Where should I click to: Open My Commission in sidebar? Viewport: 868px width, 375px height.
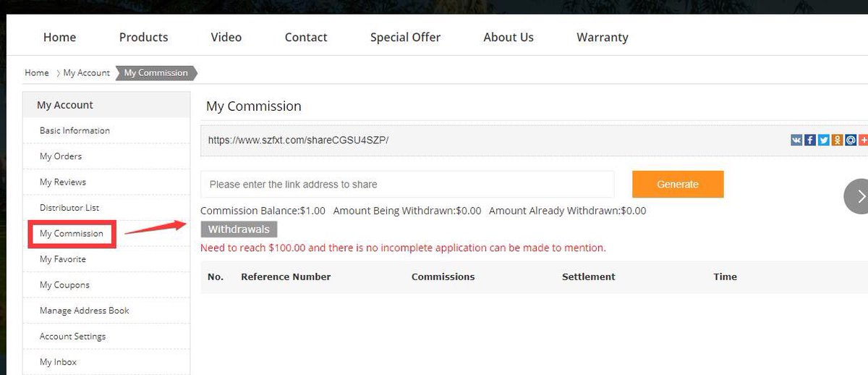pyautogui.click(x=72, y=234)
